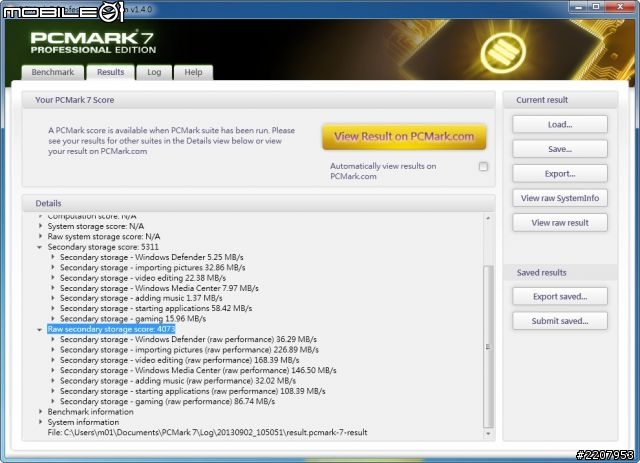Click Export saved... button
640x463 pixels.
[x=560, y=296]
